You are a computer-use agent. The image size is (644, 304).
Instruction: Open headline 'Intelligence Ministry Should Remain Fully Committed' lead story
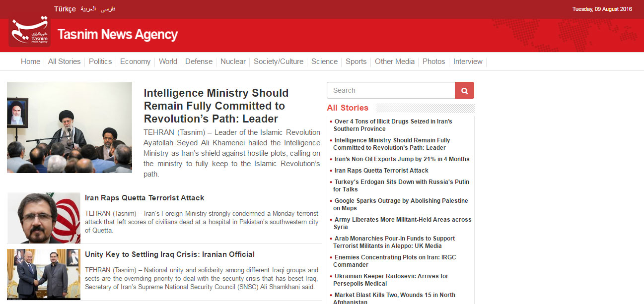point(216,106)
